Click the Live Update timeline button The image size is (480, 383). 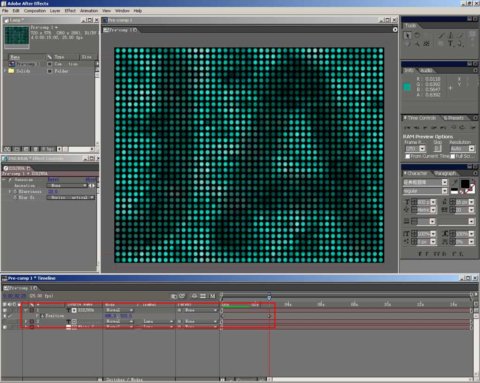174,296
